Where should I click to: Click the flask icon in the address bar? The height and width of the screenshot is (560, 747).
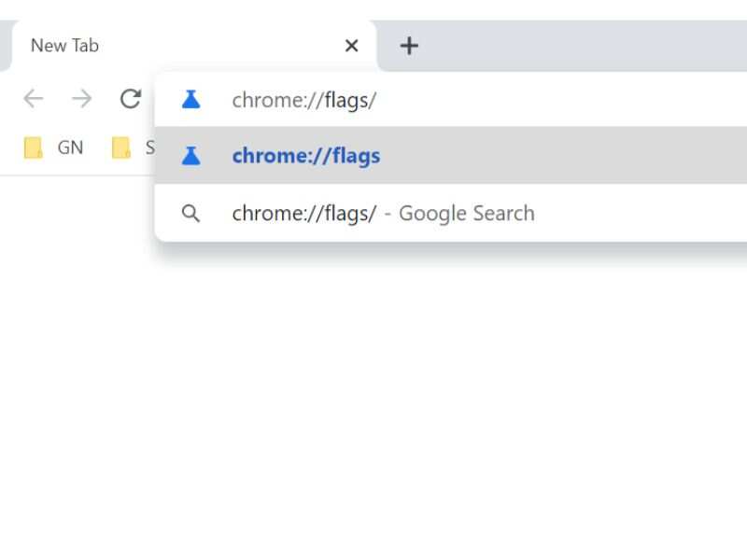coord(190,100)
